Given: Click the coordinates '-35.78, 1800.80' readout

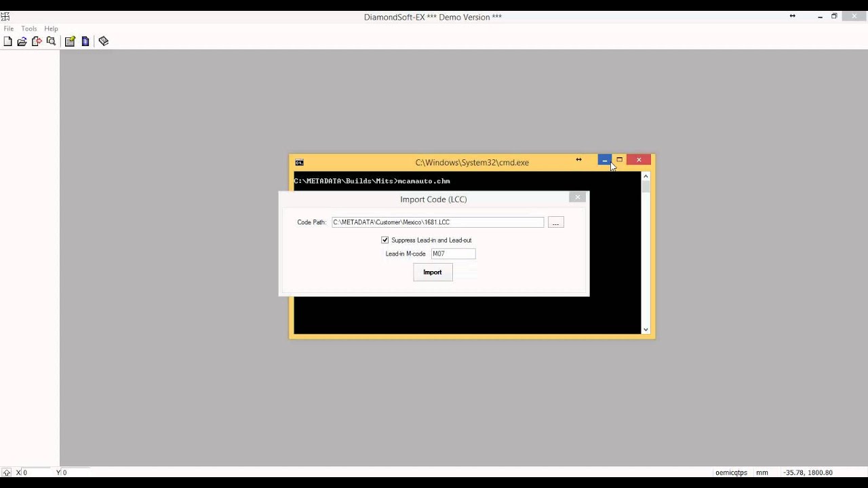Looking at the screenshot, I should point(808,472).
